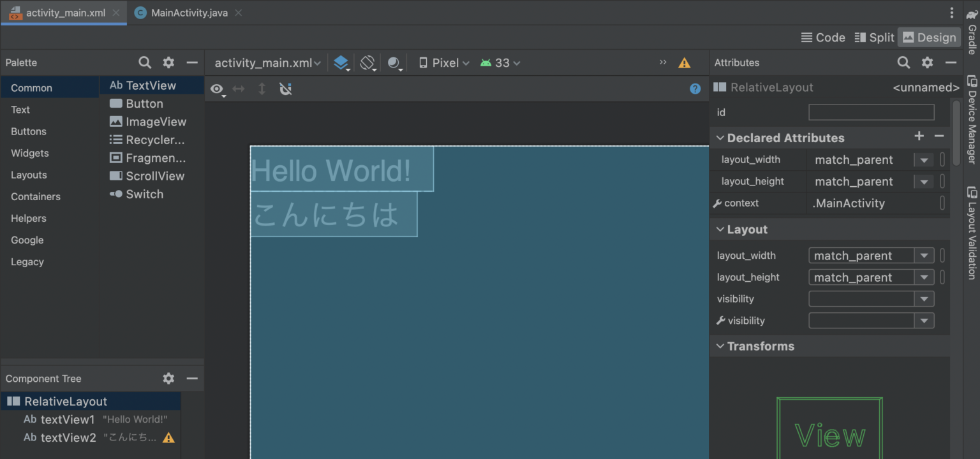Minimize the Component Tree panel
Screen dimensions: 980x459
click(x=192, y=378)
